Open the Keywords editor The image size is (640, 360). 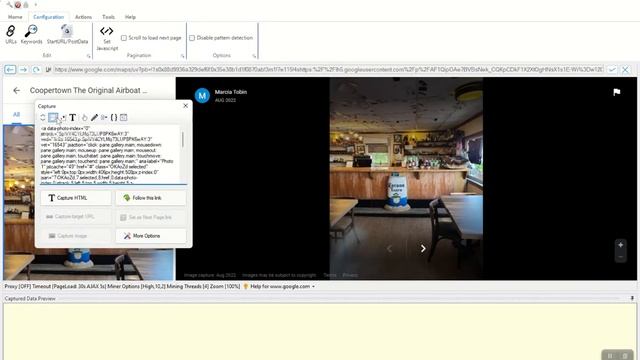tap(31, 34)
